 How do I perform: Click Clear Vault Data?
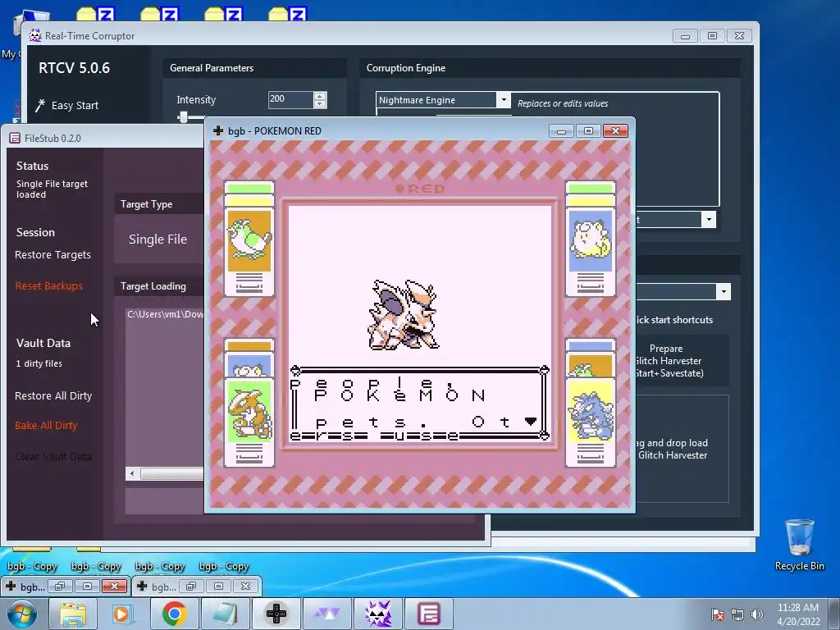(53, 456)
